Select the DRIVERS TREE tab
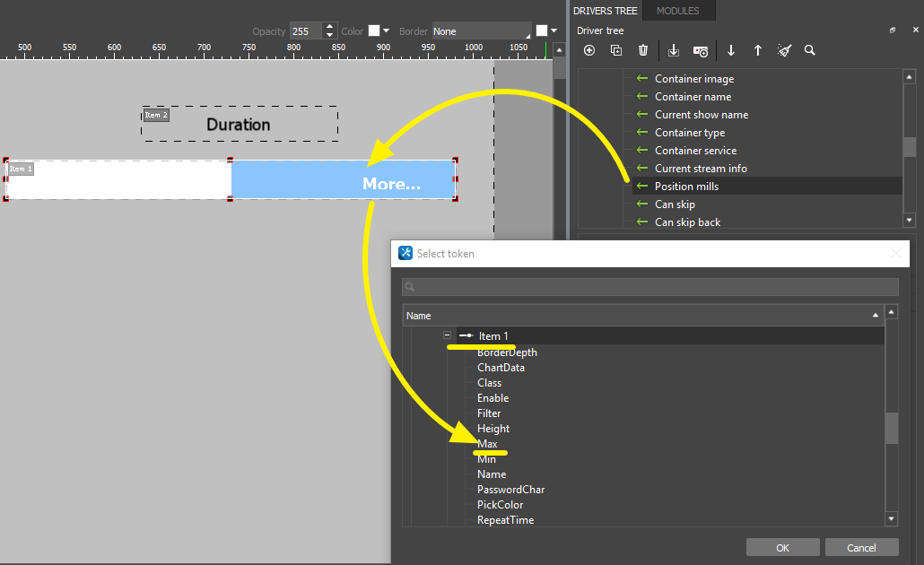 point(605,11)
